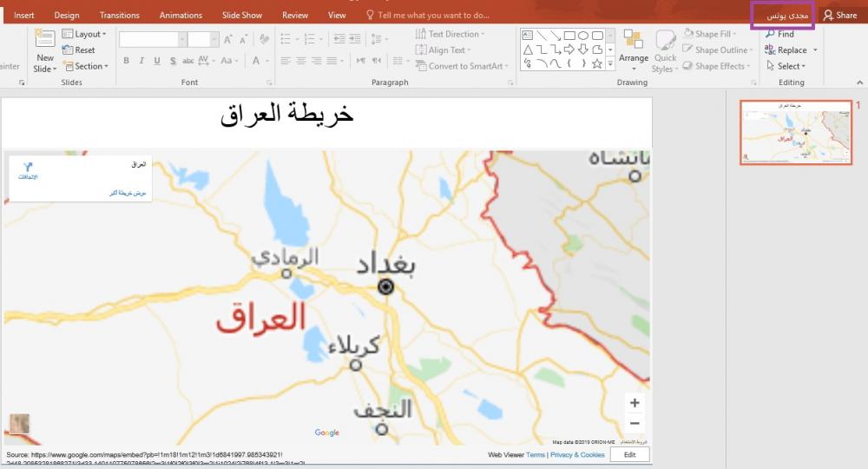Open the Terms link
Screen dimensions: 868x469
[536, 454]
